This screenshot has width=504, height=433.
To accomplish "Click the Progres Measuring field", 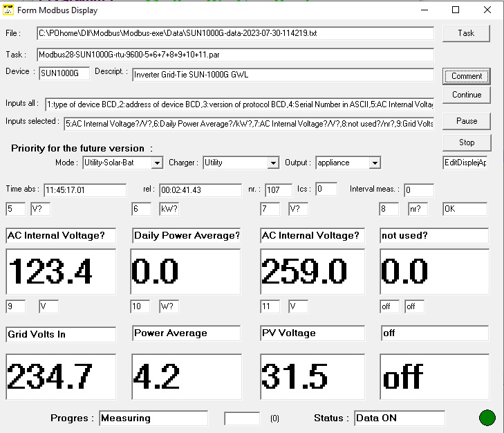I will pyautogui.click(x=153, y=418).
